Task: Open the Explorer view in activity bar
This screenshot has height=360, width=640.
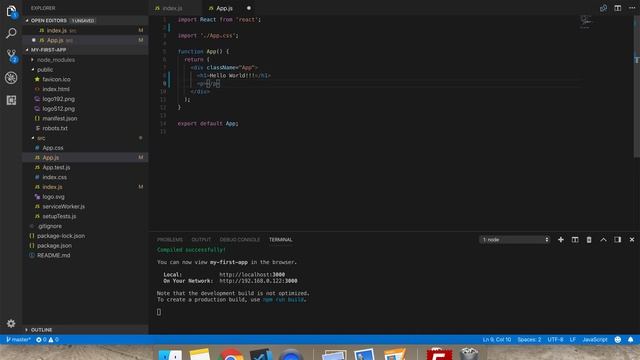Action: coord(11,11)
